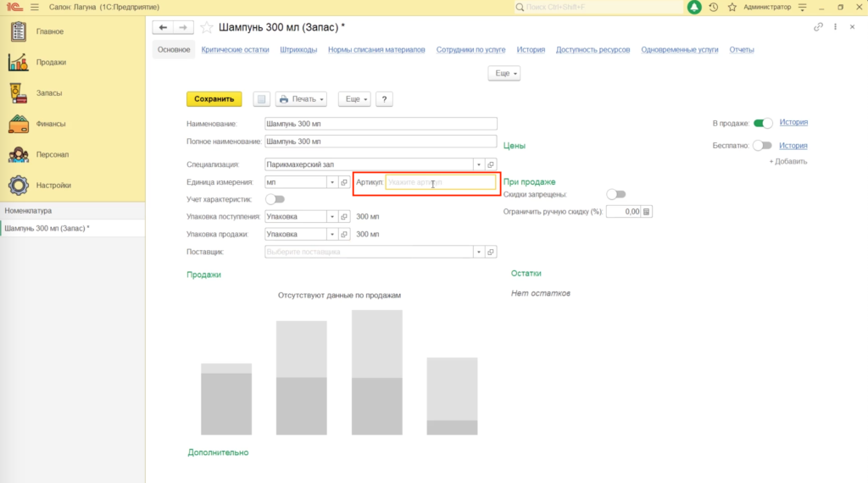Select Шампунь 300 мл (Запас) open window
The height and width of the screenshot is (483, 868).
(x=73, y=228)
